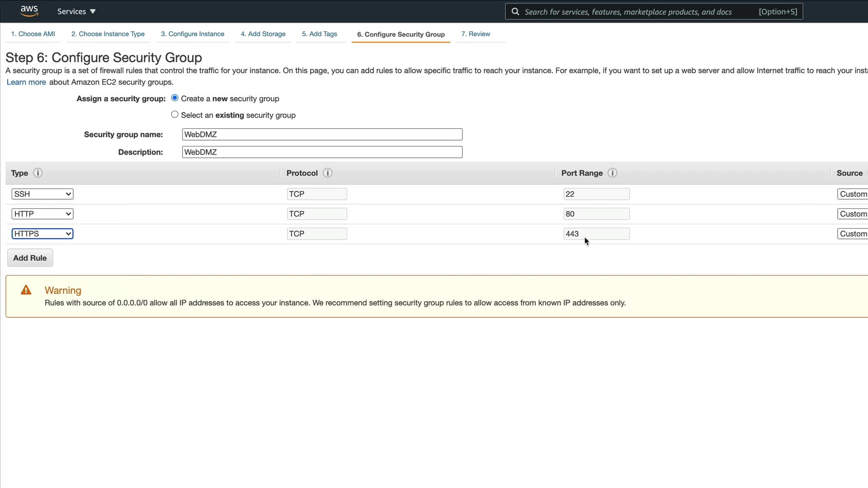Open the HTTP rule type dropdown

42,214
